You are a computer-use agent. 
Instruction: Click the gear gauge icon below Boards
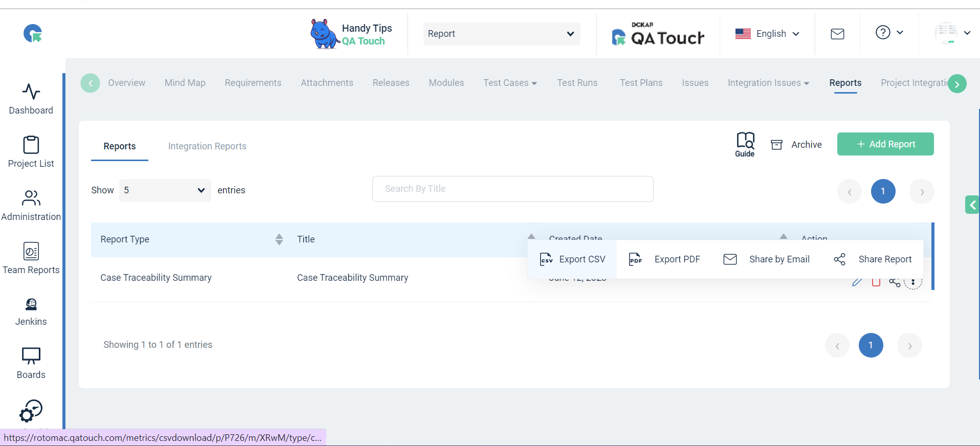pos(31,411)
